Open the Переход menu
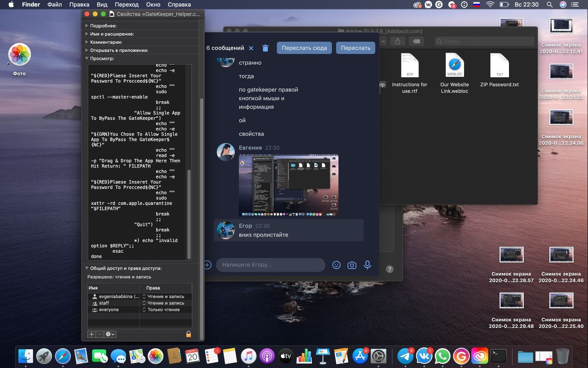 click(127, 5)
